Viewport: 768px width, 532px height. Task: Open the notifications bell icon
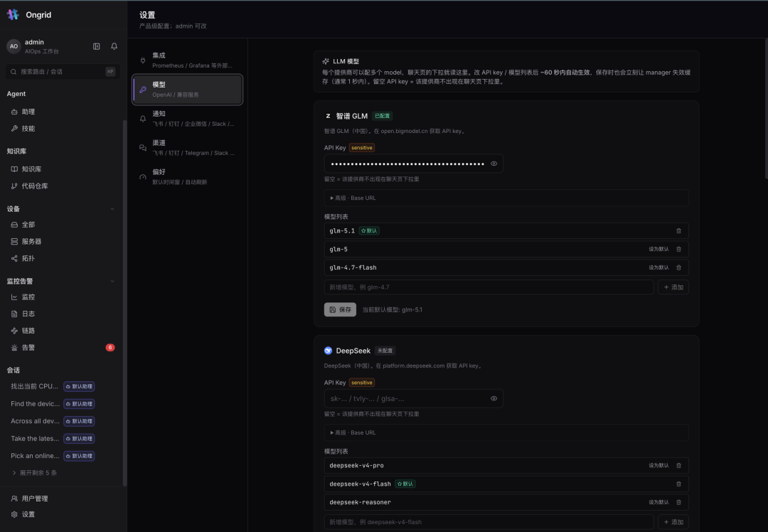pyautogui.click(x=114, y=46)
